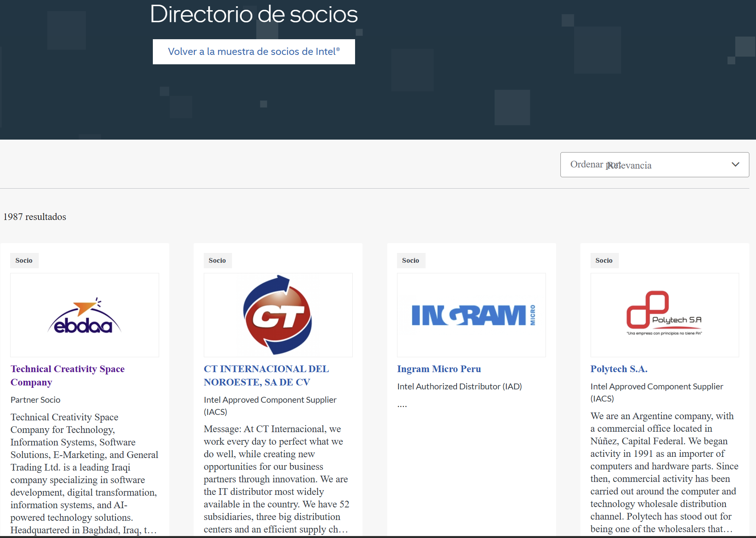This screenshot has width=756, height=538.
Task: Click Socio tag on the ebdaa card
Action: click(x=24, y=260)
